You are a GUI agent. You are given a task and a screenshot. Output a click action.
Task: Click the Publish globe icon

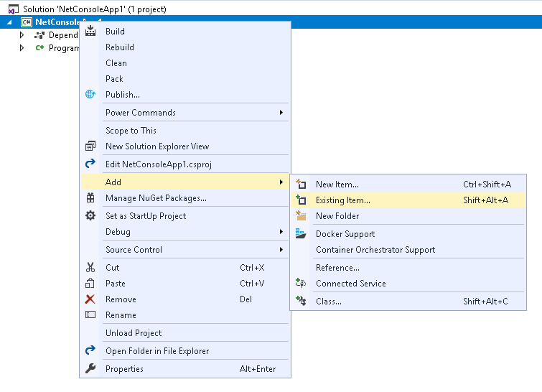coord(90,94)
